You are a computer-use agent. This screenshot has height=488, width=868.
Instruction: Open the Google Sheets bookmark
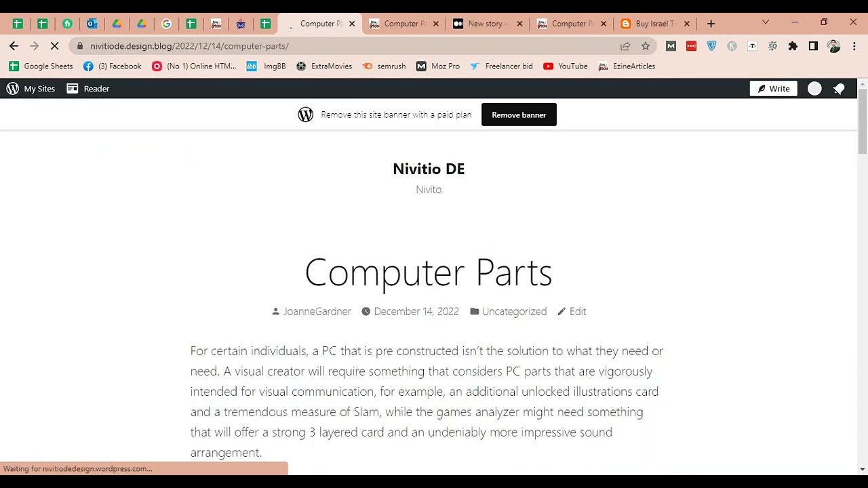click(41, 66)
